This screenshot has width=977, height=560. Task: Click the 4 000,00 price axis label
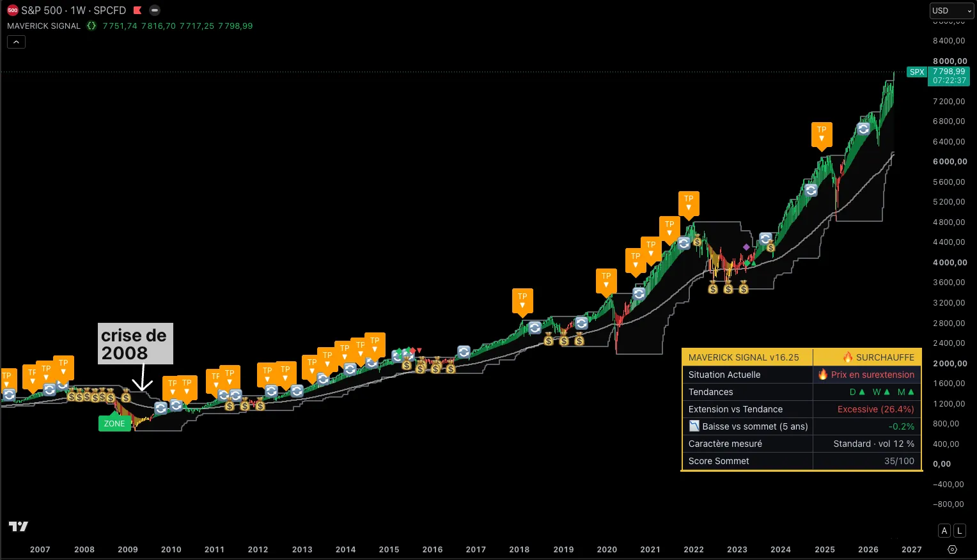[950, 262]
